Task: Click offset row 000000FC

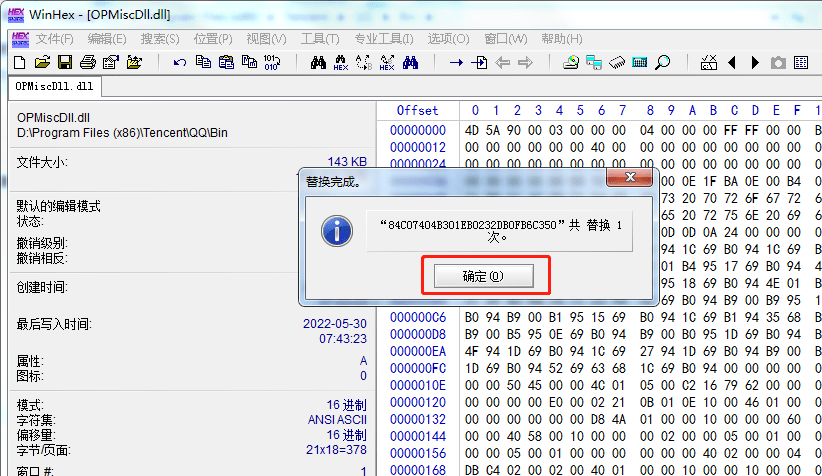Action: (418, 369)
